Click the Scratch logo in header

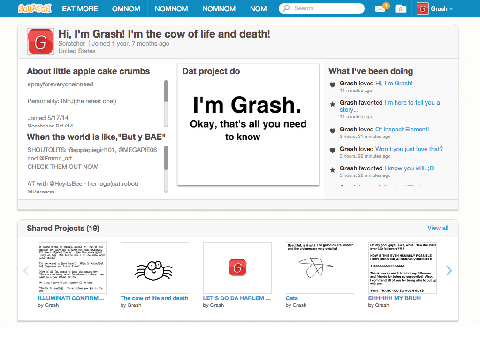35,8
